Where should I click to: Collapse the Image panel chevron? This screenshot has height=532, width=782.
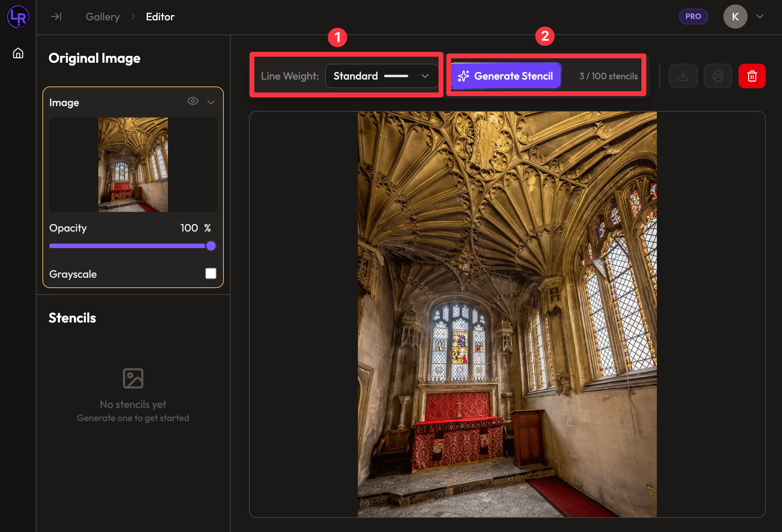tap(211, 102)
